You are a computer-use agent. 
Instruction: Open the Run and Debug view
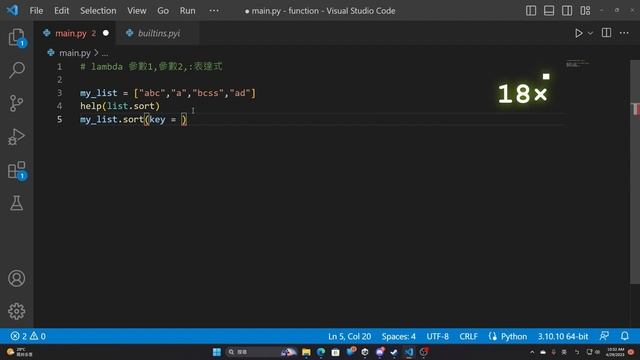[16, 137]
